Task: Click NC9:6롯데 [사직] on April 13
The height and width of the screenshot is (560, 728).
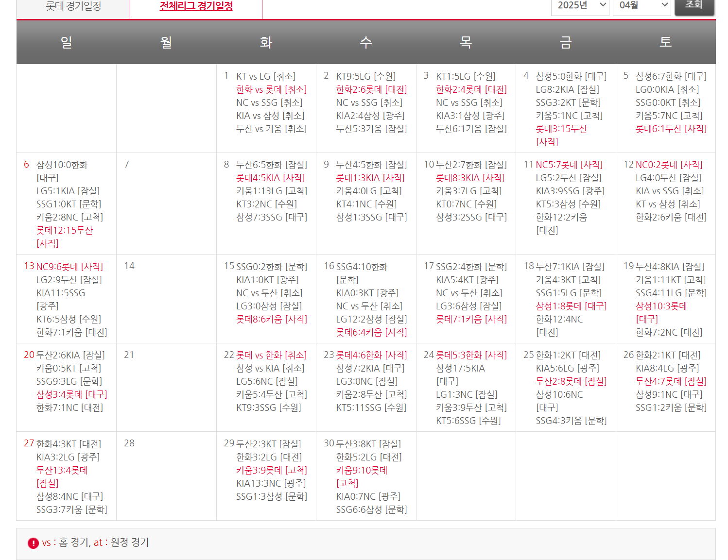Action: [69, 267]
